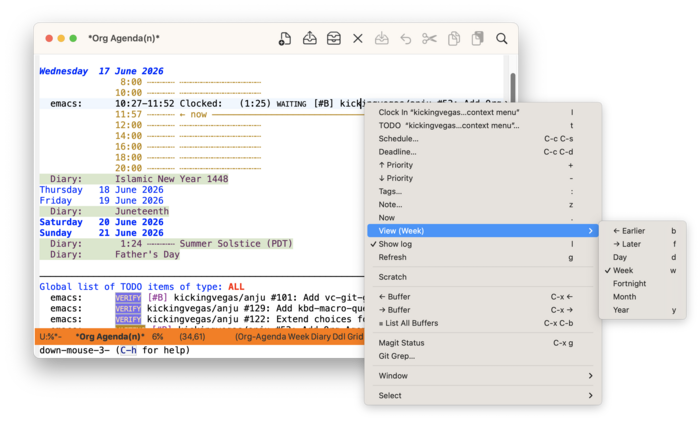Click the Thursday 18 June 2026 heading
This screenshot has height=421, width=700.
(101, 190)
